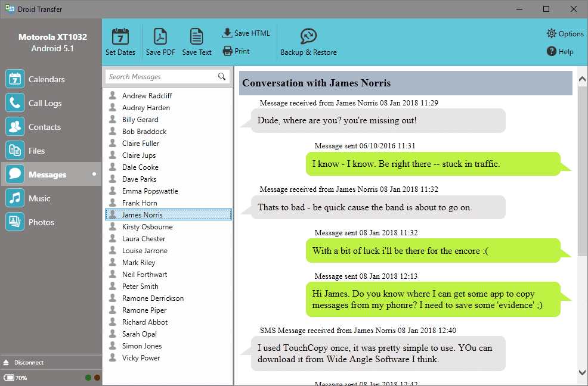Click the 'stuck in traffic' sent message
The height and width of the screenshot is (386, 588).
[x=433, y=164]
